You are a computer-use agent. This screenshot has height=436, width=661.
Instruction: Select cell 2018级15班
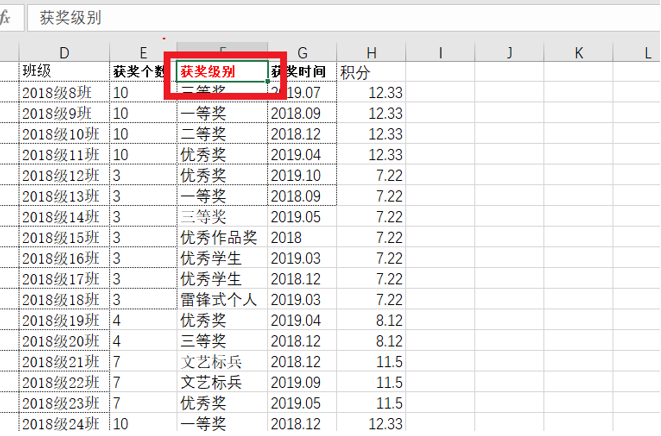(x=64, y=237)
